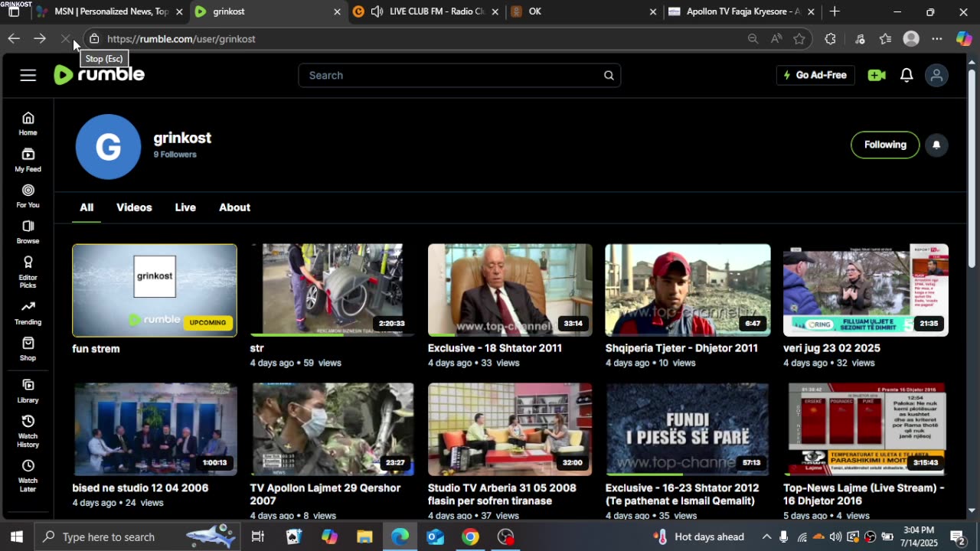Select the All tab
The height and width of the screenshot is (551, 980).
click(87, 207)
